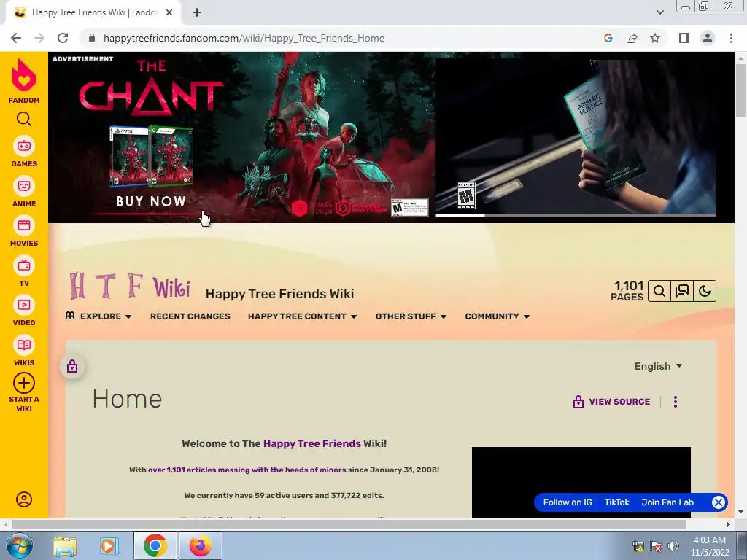747x560 pixels.
Task: Open the more actions three-dot menu
Action: coord(675,402)
